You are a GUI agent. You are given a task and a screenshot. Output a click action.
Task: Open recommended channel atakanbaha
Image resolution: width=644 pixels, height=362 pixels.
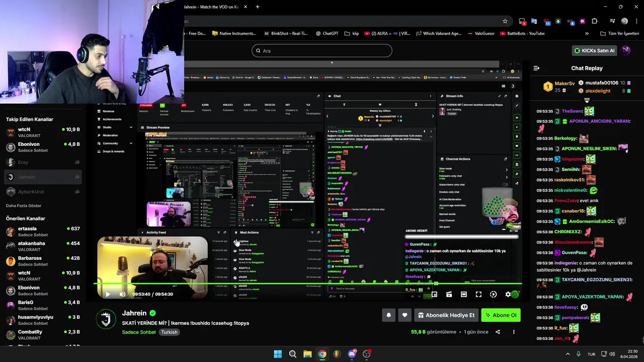[43, 246]
